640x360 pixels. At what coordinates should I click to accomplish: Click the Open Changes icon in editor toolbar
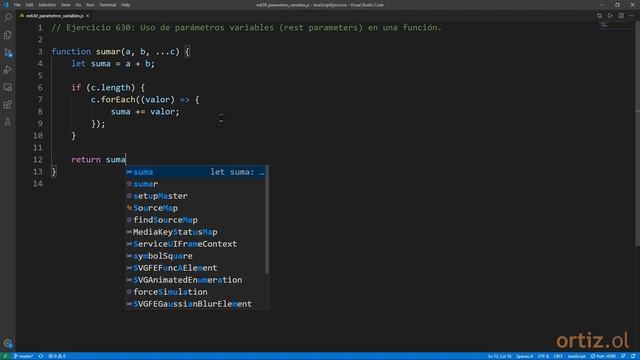(599, 16)
